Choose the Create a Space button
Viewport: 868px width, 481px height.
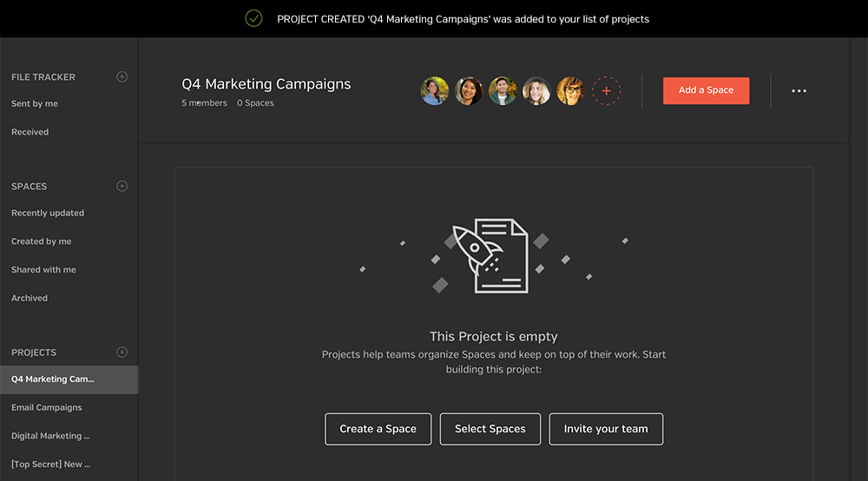[x=378, y=429]
